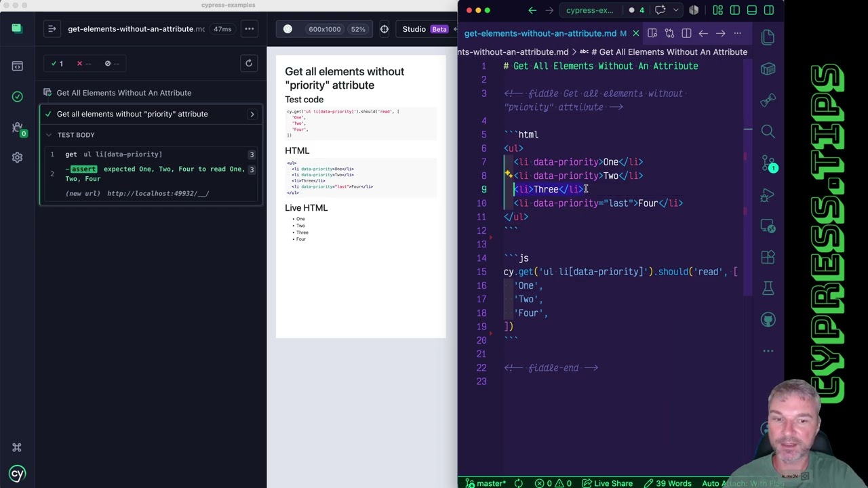Select the 'get ul li[data-priority]' command row
This screenshot has height=488, width=868.
(151, 155)
